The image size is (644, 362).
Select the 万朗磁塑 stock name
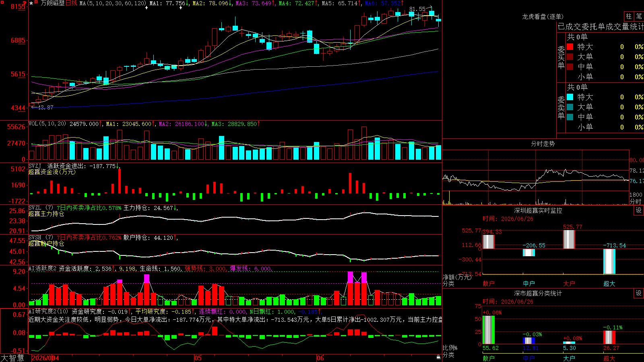click(52, 3)
